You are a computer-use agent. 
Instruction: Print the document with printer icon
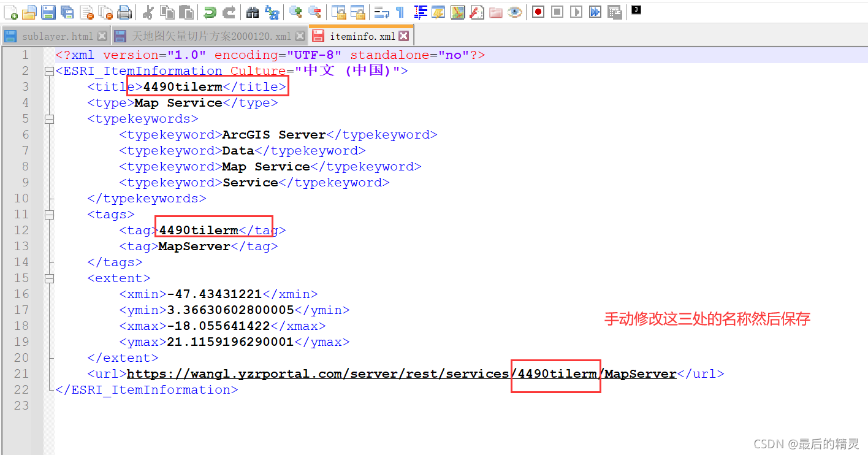(x=124, y=12)
